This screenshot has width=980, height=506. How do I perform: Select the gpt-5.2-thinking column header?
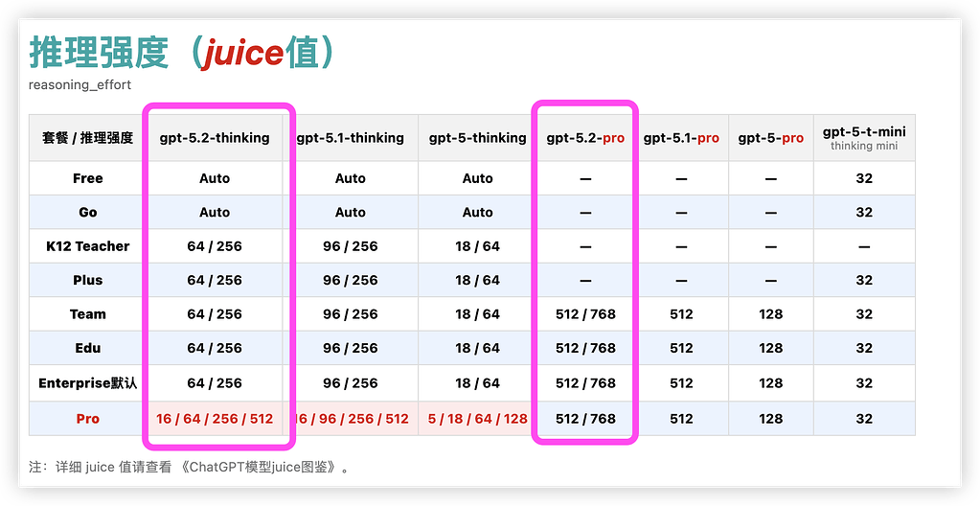point(215,138)
